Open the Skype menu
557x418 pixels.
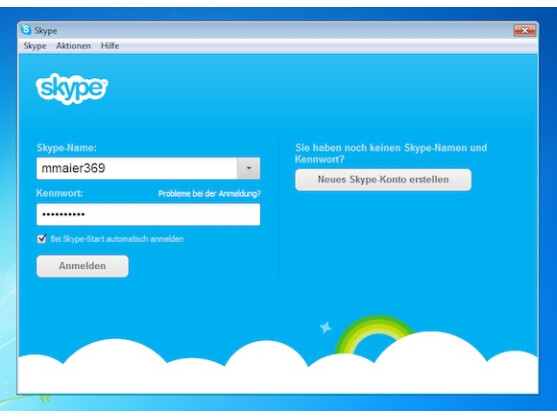click(x=35, y=46)
